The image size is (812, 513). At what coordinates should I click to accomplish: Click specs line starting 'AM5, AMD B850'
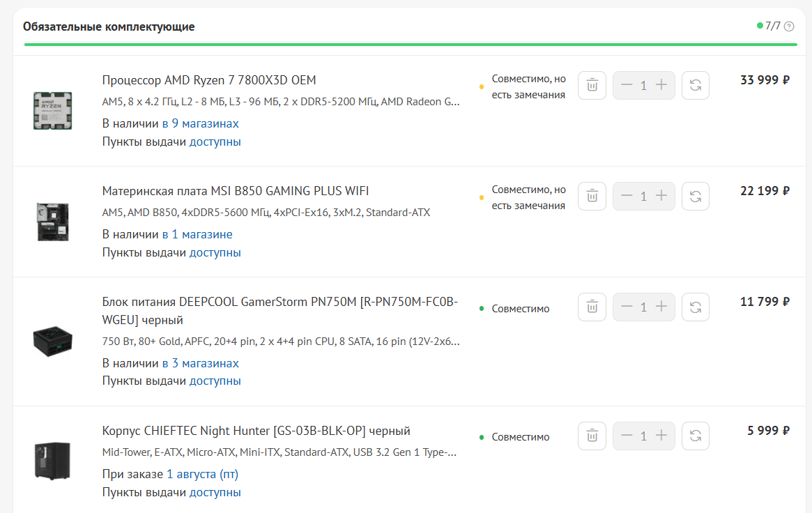[266, 213]
